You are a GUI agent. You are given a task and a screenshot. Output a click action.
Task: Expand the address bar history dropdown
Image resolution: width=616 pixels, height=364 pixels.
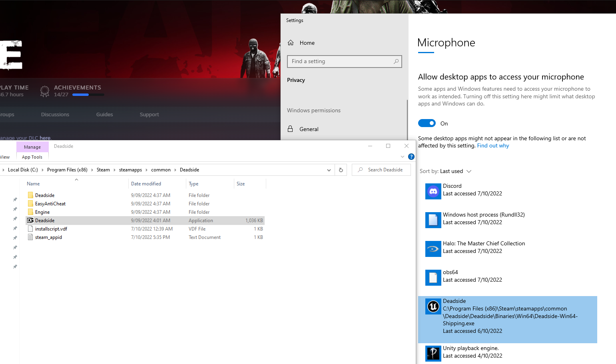pyautogui.click(x=329, y=170)
